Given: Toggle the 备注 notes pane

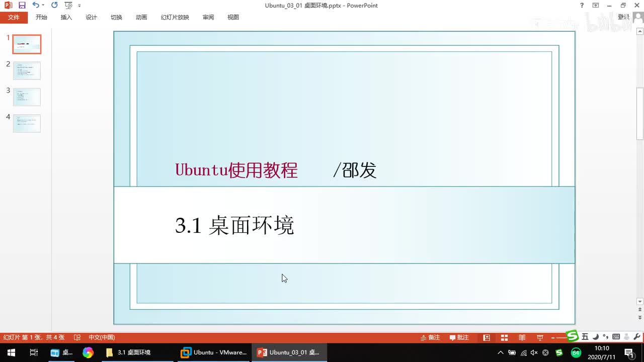Looking at the screenshot, I should [x=430, y=337].
